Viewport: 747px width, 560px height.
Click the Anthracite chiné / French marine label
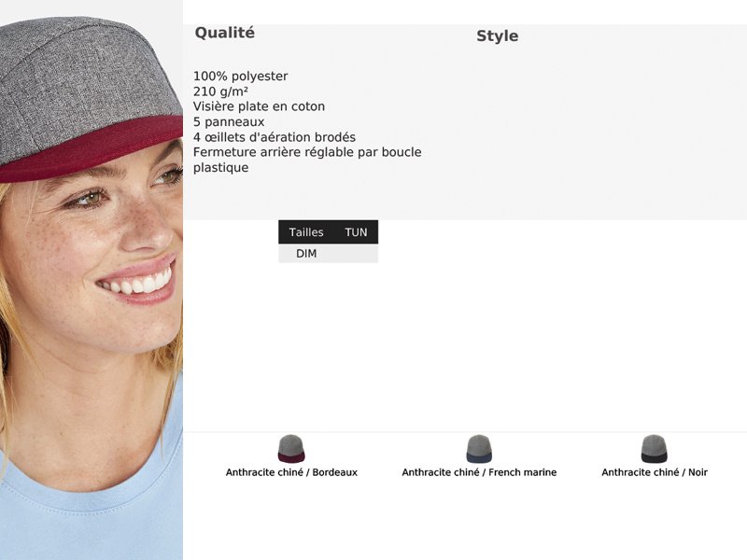point(479,472)
